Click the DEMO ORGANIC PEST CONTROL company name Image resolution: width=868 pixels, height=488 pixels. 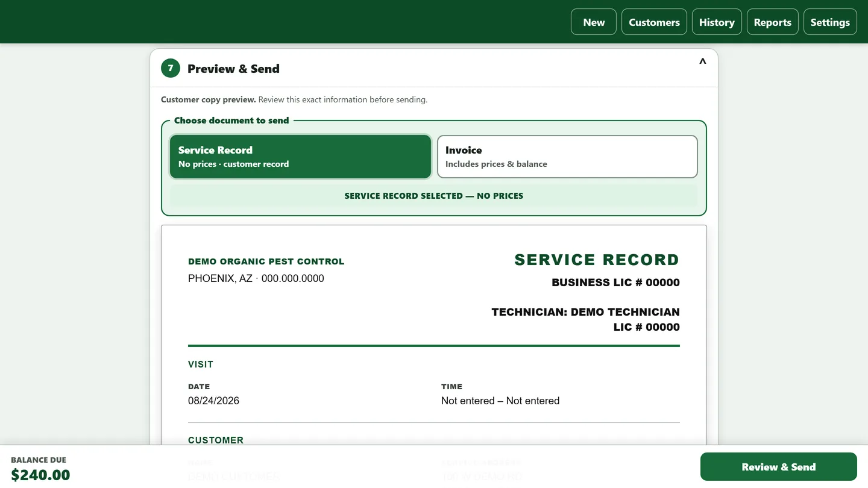coord(266,261)
